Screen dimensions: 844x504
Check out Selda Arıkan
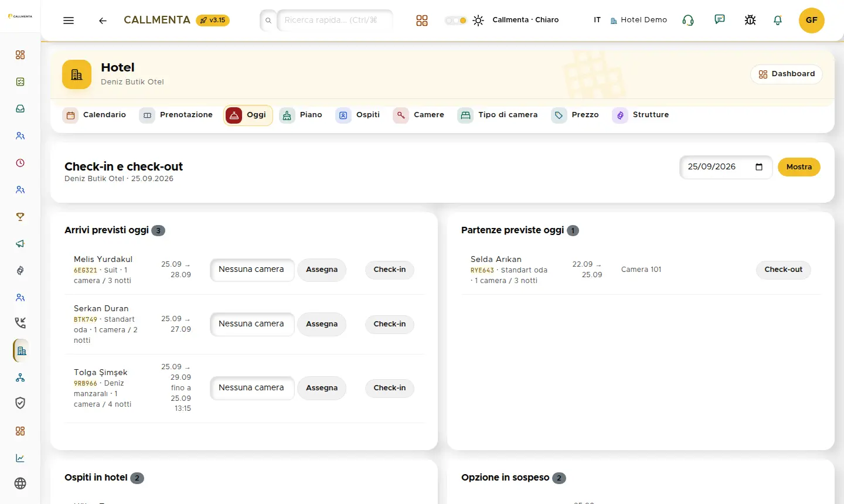point(784,270)
